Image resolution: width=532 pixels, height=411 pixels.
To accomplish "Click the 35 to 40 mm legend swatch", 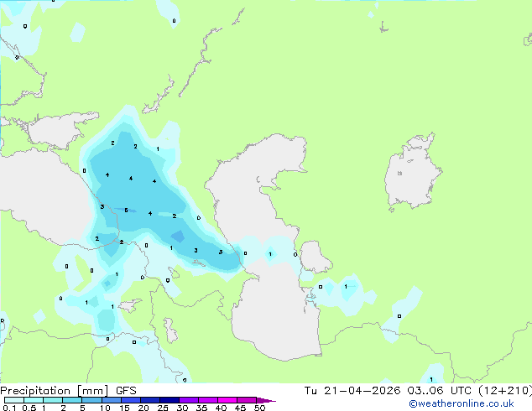I will (x=207, y=400).
